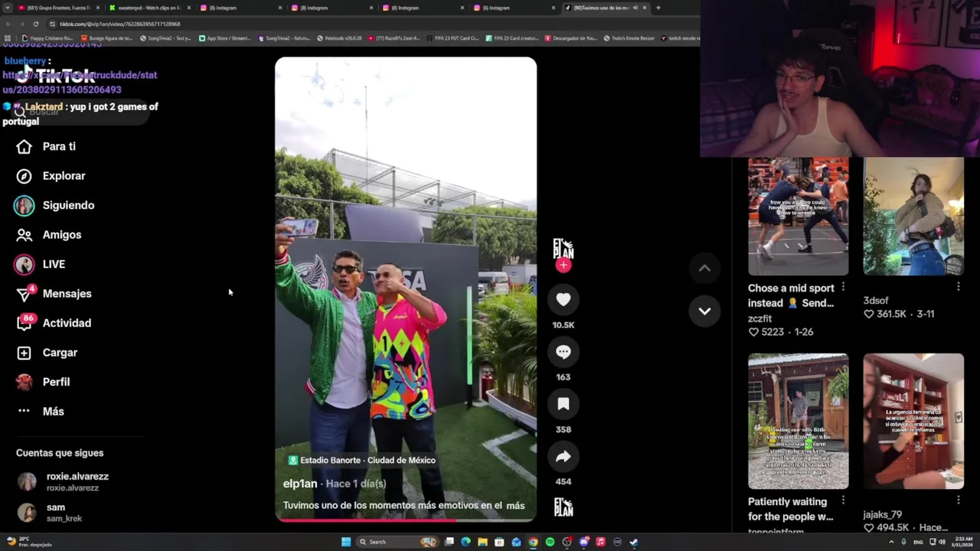The width and height of the screenshot is (980, 551).
Task: Open options for 'Chose a mid sport' video
Action: coord(843,287)
